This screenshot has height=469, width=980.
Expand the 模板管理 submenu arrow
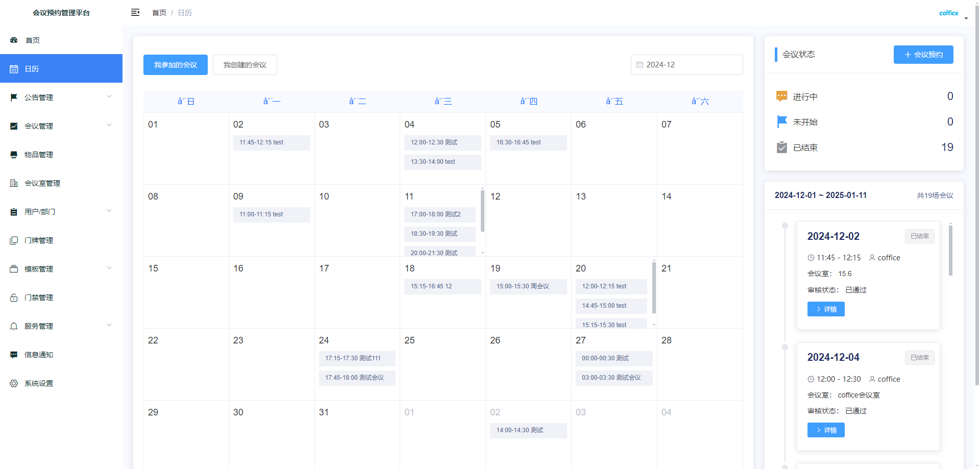(x=109, y=268)
